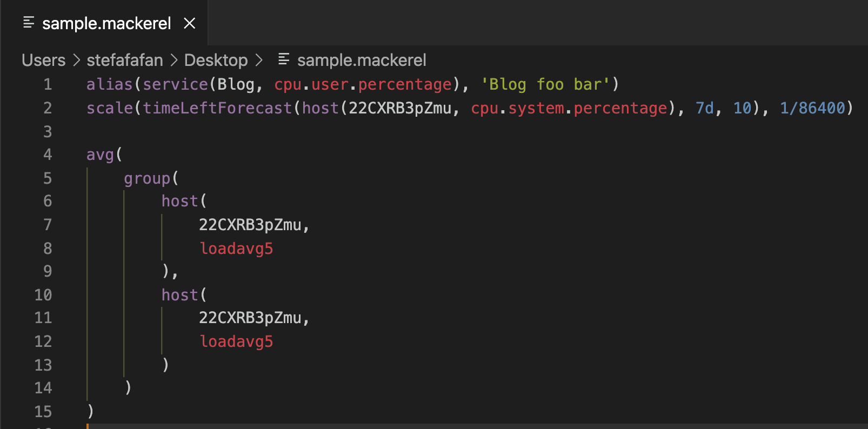This screenshot has width=868, height=429.
Task: Click 'cpu.system.percentage' on line 2
Action: [569, 108]
